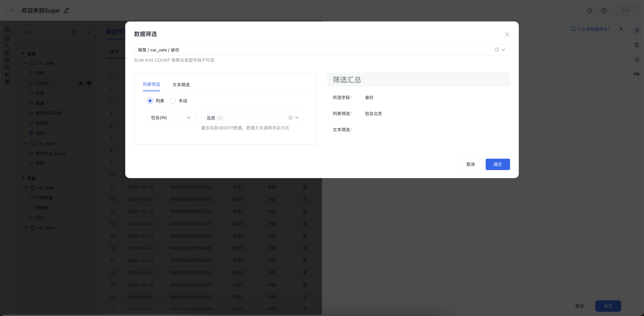The width and height of the screenshot is (644, 316).
Task: Click the plus add field button
Action: tap(89, 32)
